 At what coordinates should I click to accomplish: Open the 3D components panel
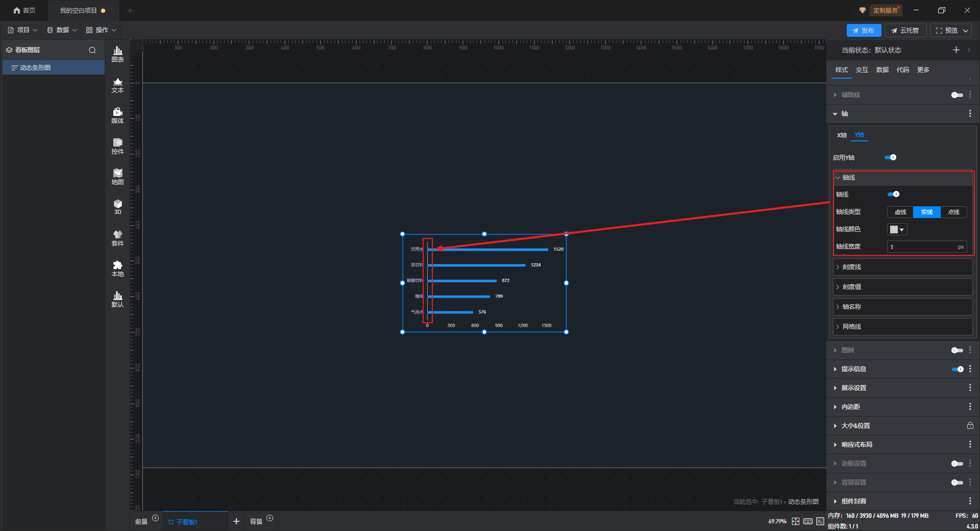117,207
